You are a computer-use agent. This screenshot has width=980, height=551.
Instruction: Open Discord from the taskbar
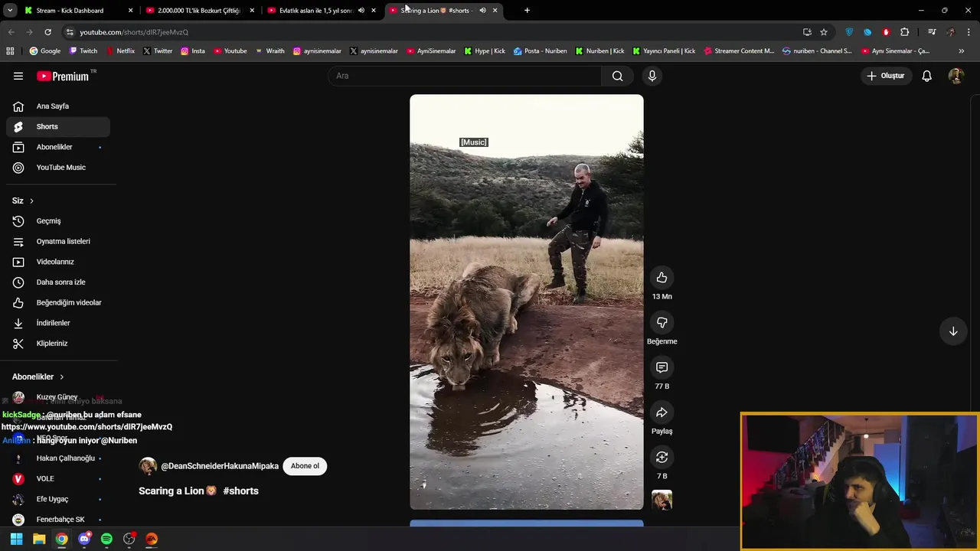pyautogui.click(x=84, y=539)
